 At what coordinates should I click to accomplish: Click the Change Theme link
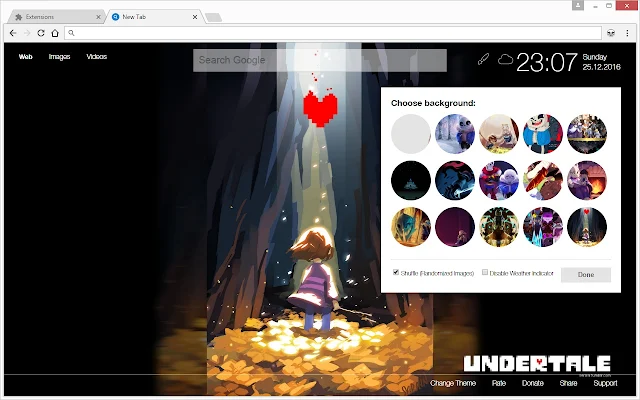tap(453, 383)
